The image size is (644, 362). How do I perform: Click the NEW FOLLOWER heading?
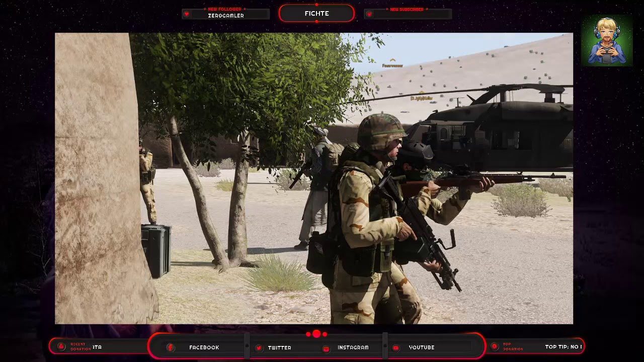[224, 9]
